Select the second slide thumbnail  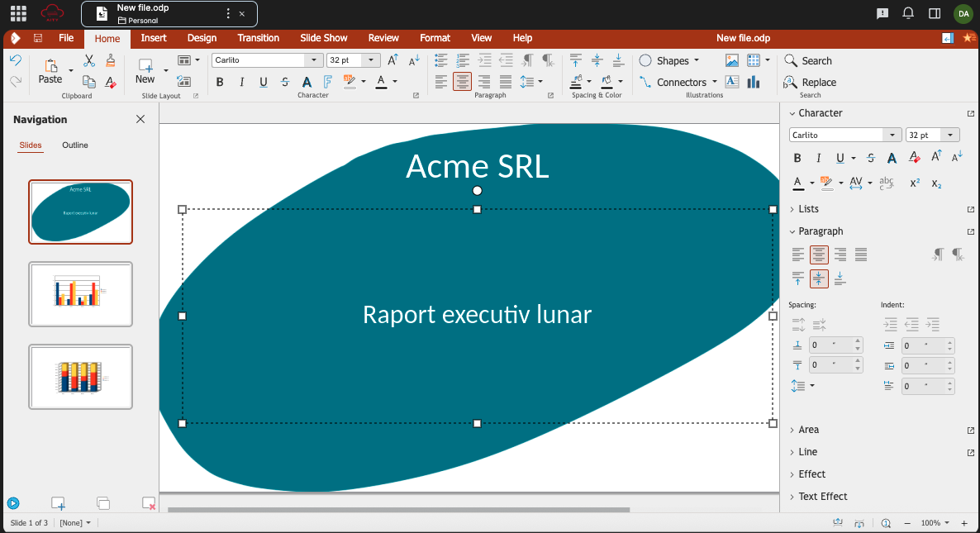pos(80,294)
